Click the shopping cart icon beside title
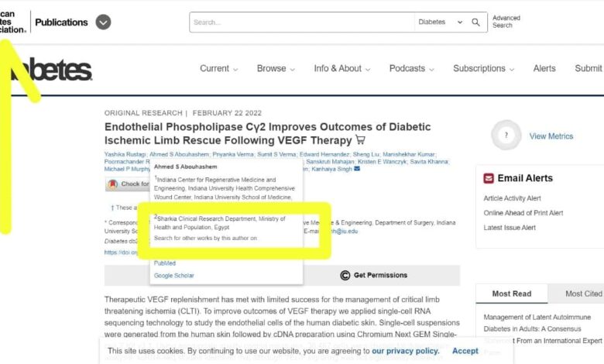The width and height of the screenshot is (604, 364). 360,140
